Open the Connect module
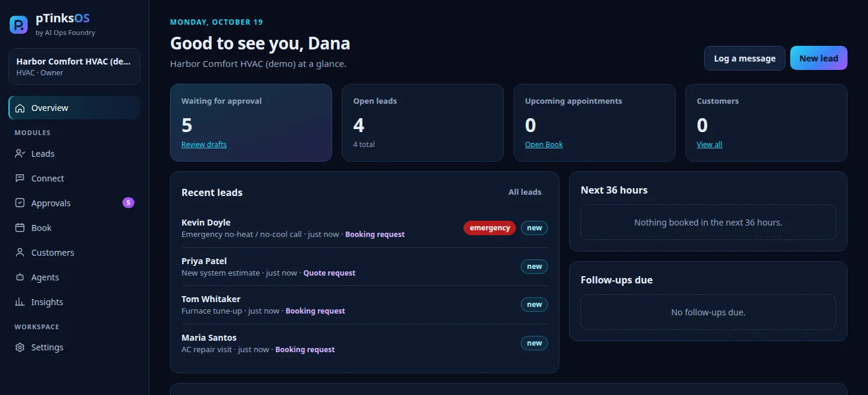Screen dimensions: 868x395 click(x=74, y=179)
